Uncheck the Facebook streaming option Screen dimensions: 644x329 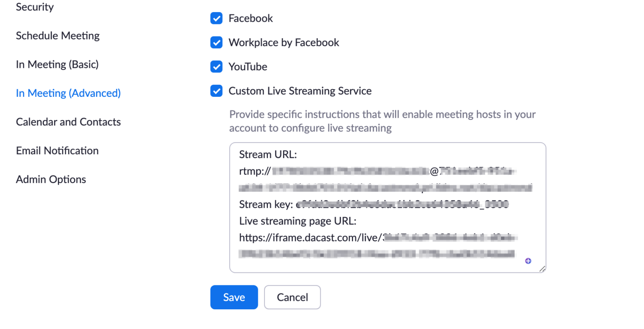click(216, 18)
